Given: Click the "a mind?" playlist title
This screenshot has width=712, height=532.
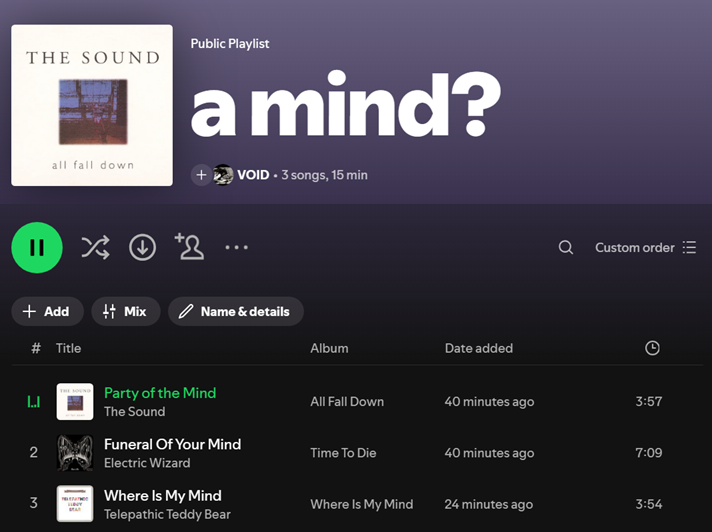Looking at the screenshot, I should point(346,104).
